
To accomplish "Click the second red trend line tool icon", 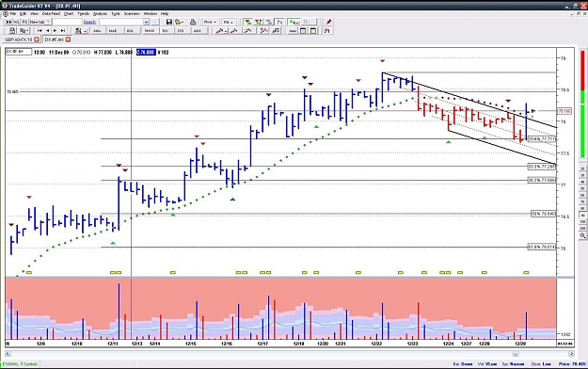I will (234, 31).
